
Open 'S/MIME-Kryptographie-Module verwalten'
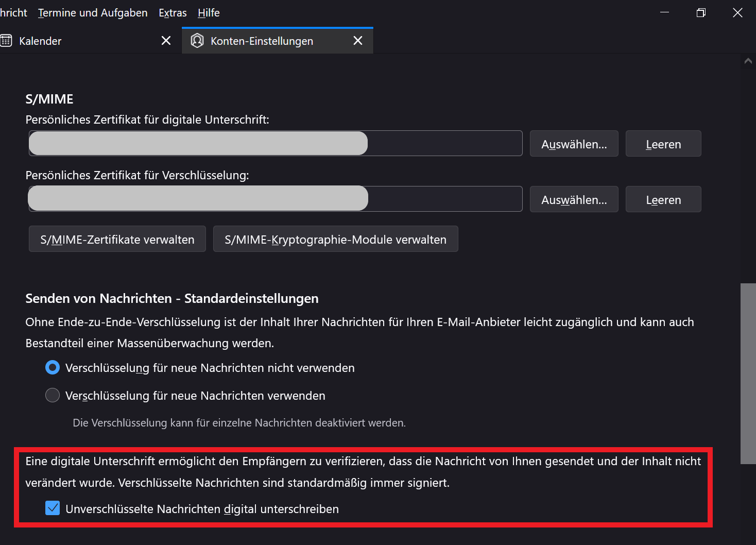[x=335, y=239]
